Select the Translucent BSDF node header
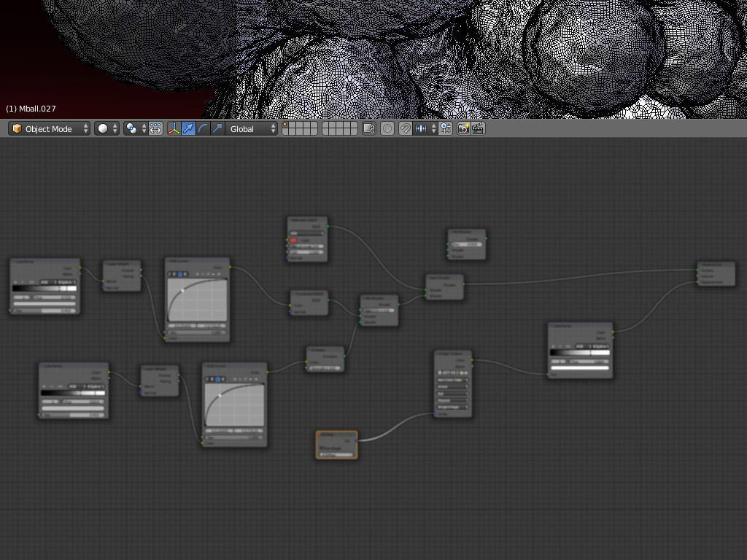The height and width of the screenshot is (560, 747). pyautogui.click(x=309, y=293)
